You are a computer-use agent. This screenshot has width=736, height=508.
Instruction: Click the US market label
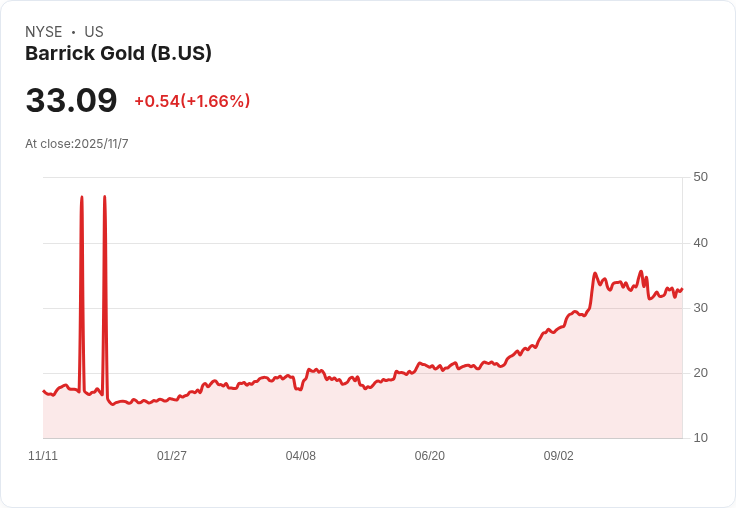coord(94,32)
